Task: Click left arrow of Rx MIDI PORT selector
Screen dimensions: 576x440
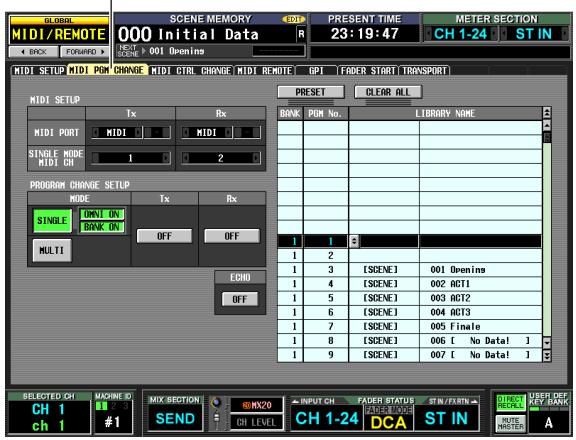Action: [x=186, y=132]
